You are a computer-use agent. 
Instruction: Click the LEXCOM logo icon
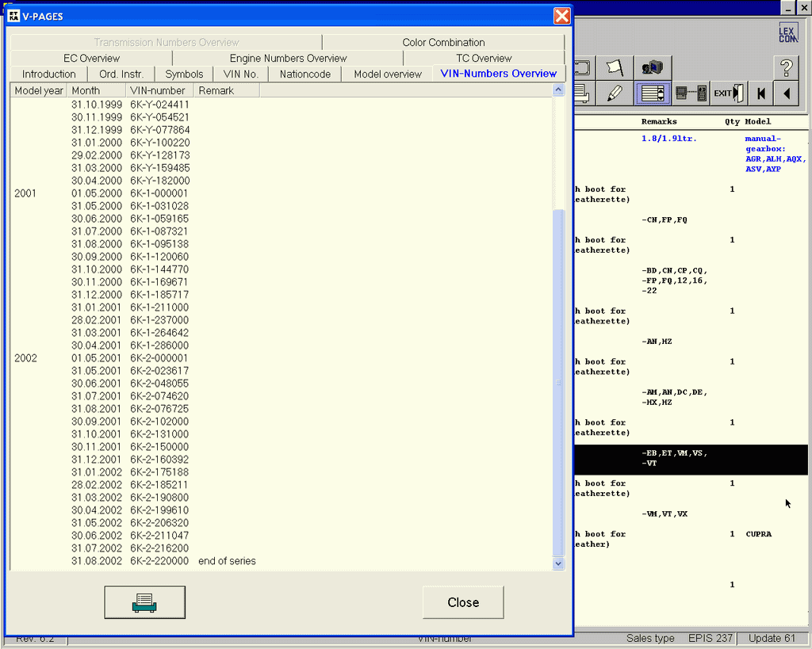coord(787,34)
